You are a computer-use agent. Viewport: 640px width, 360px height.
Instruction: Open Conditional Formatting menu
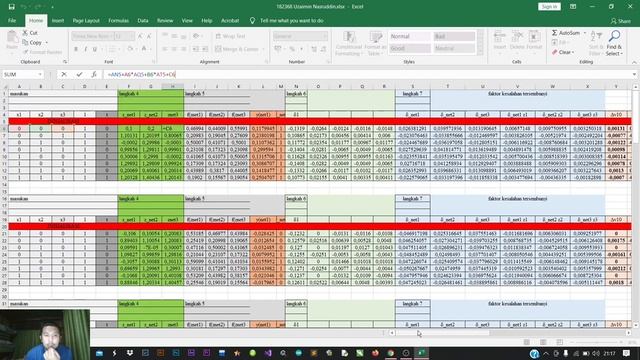click(x=349, y=43)
